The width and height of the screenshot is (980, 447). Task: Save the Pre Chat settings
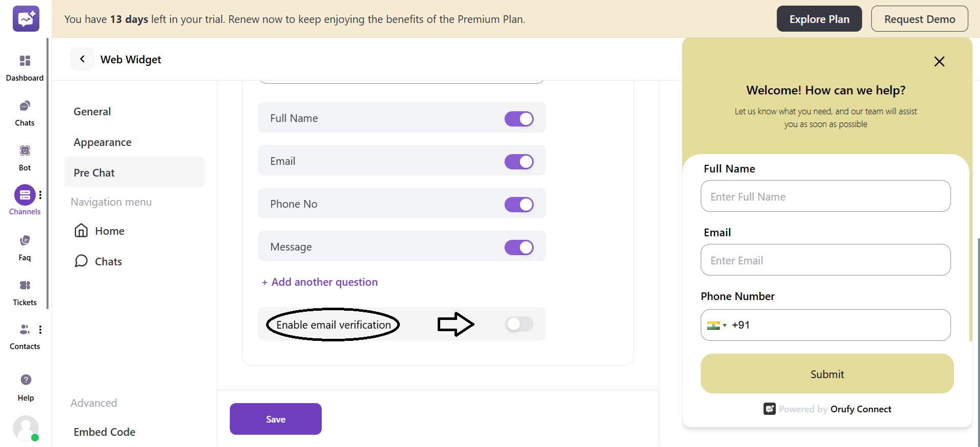click(x=275, y=418)
